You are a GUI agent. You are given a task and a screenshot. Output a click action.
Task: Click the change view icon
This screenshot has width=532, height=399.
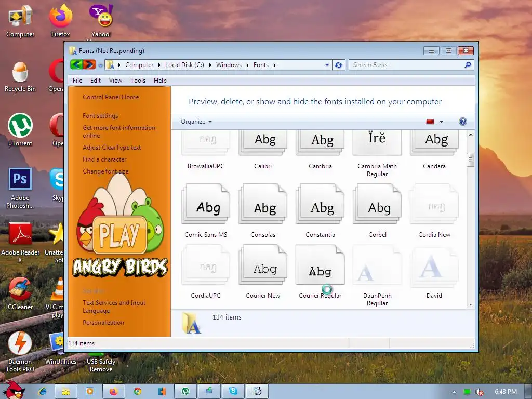pyautogui.click(x=430, y=122)
